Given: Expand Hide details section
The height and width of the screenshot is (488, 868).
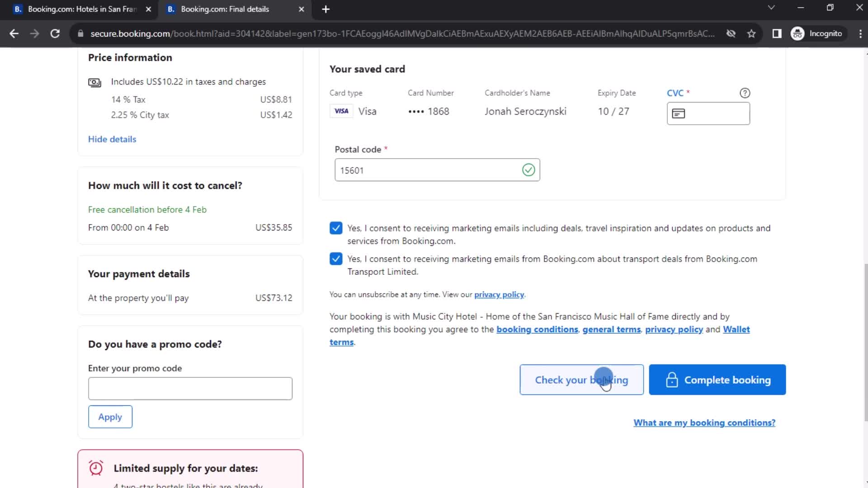Looking at the screenshot, I should coord(112,139).
